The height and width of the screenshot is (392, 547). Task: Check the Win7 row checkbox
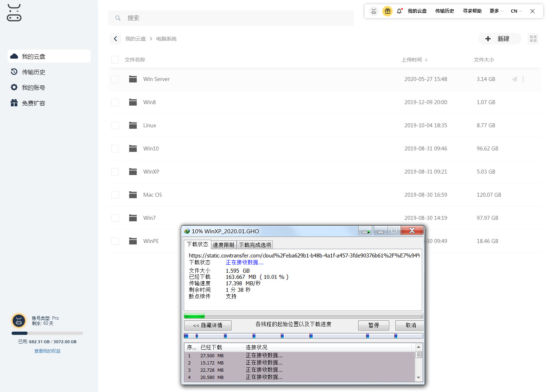[x=115, y=218]
